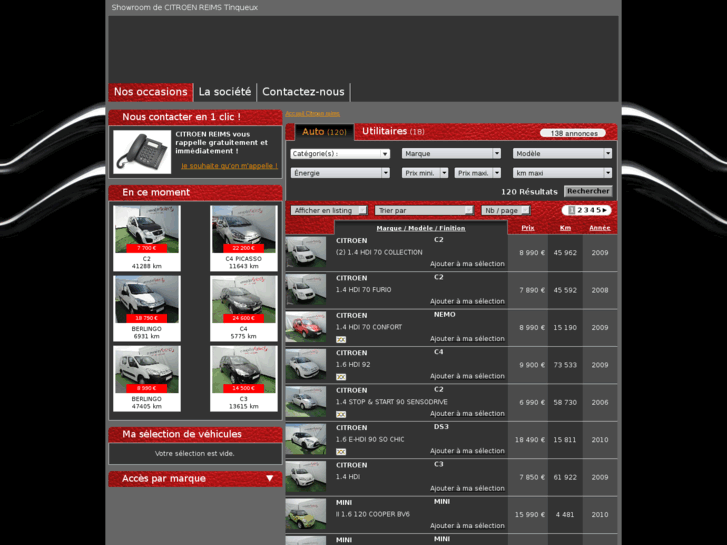Go to results page 3
This screenshot has width=727, height=545.
pos(586,210)
